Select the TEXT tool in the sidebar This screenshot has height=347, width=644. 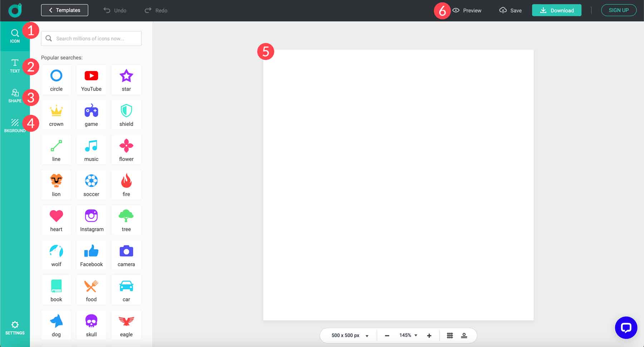click(x=15, y=66)
